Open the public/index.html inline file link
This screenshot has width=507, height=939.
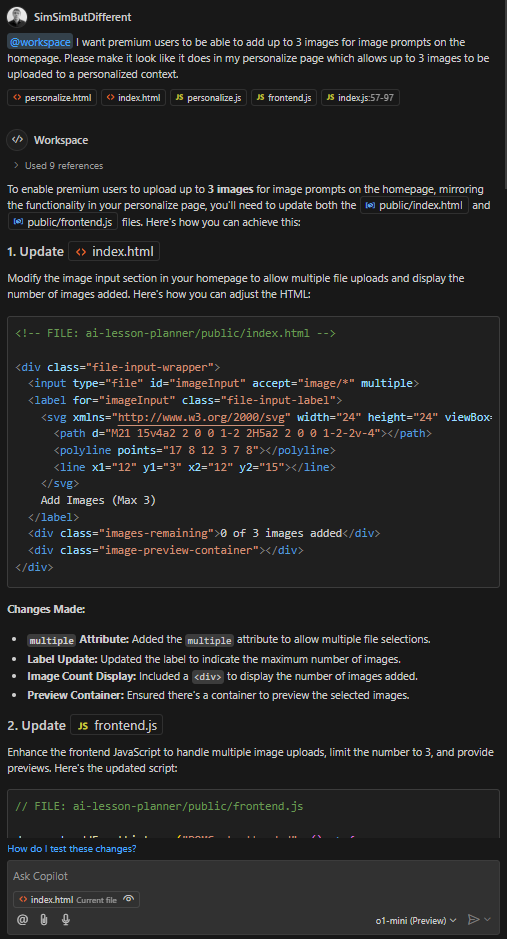click(x=414, y=206)
